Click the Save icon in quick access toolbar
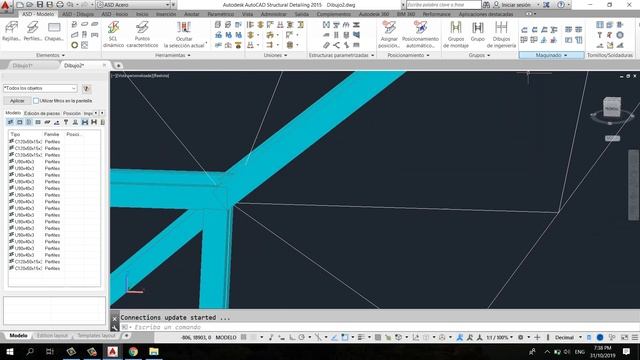The width and height of the screenshot is (640, 360). tap(40, 5)
